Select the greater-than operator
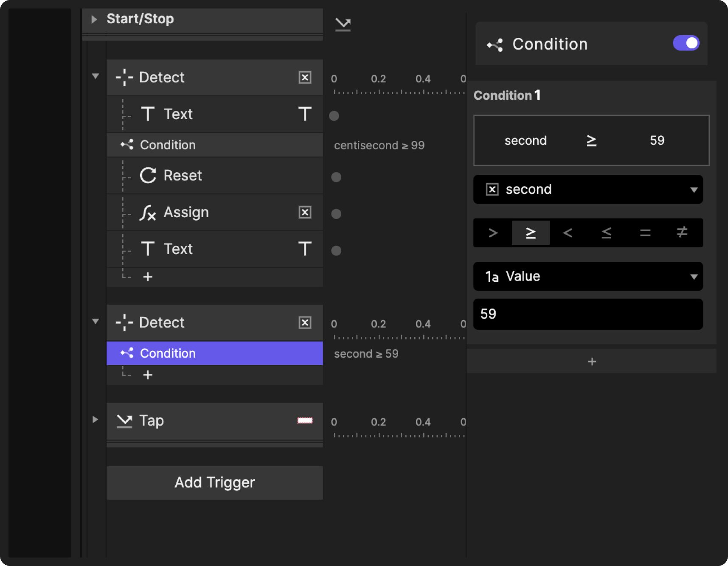The width and height of the screenshot is (728, 566). tap(493, 233)
